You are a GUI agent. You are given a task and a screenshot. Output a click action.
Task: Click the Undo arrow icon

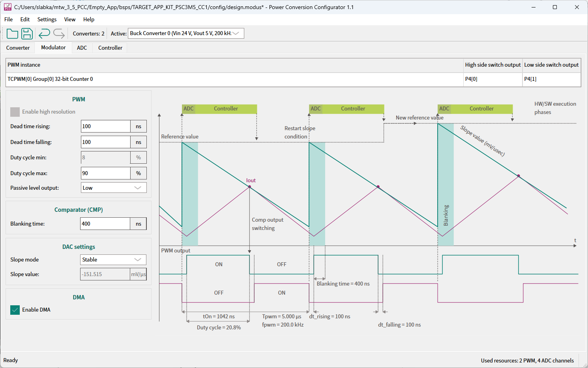(x=44, y=34)
